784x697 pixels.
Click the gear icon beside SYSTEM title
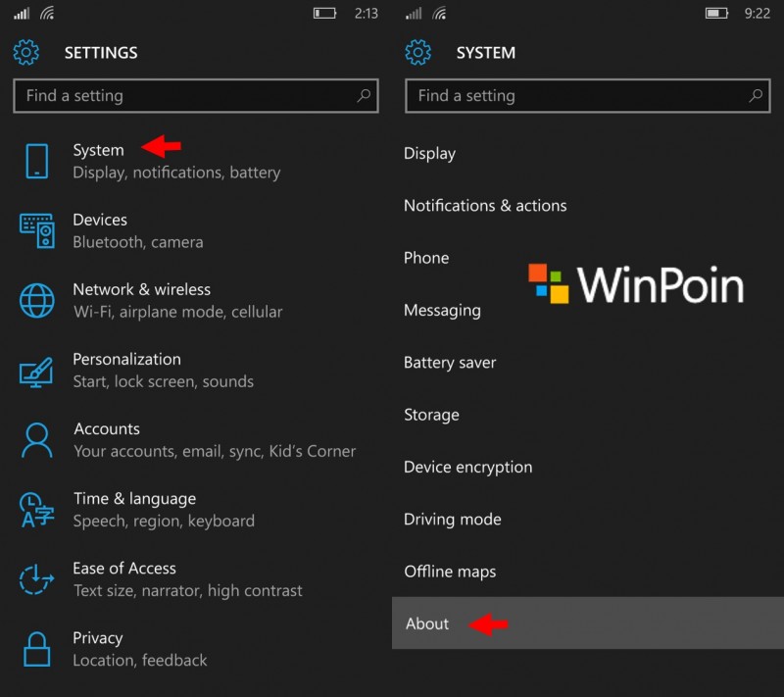click(418, 53)
